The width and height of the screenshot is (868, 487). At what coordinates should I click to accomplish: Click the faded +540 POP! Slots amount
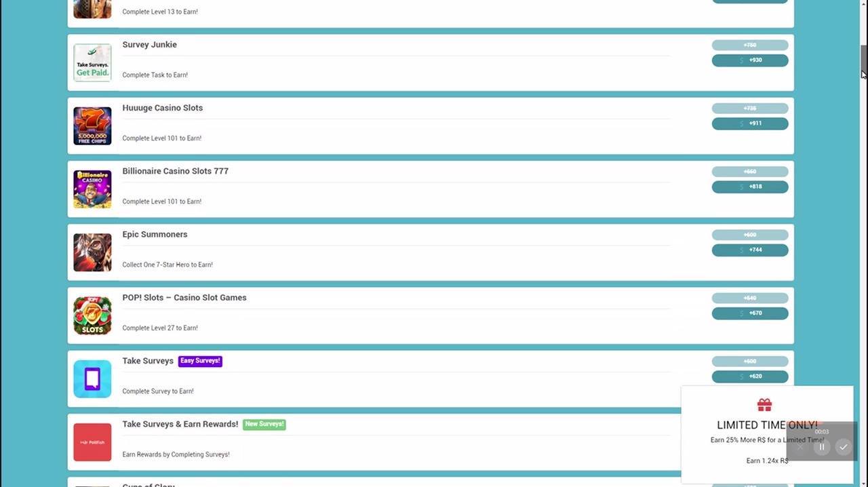pos(750,298)
